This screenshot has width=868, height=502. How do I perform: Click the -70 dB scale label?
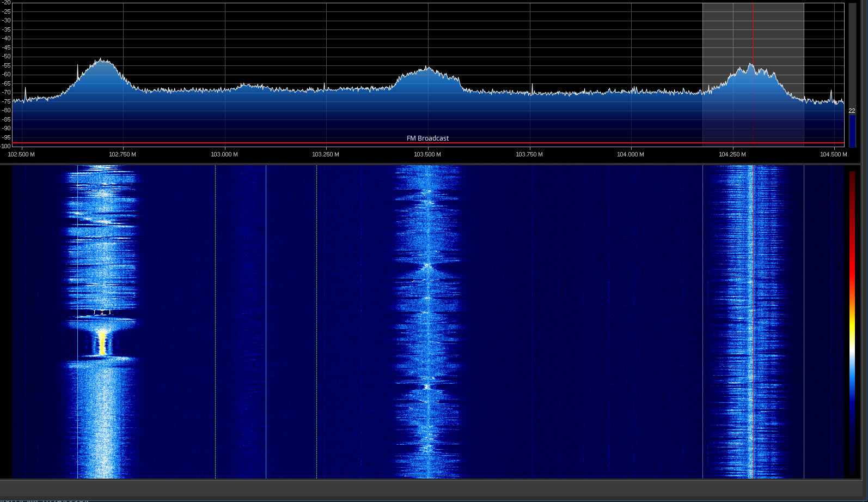tap(6, 93)
